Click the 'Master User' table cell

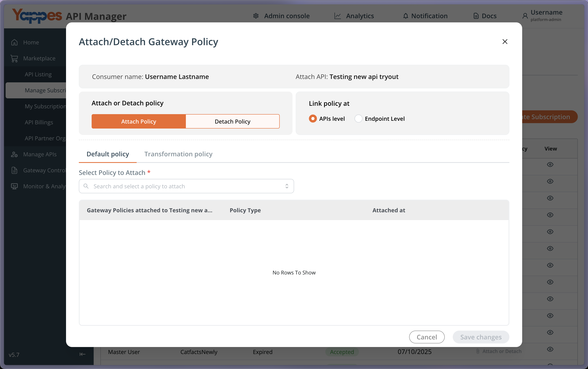(124, 352)
